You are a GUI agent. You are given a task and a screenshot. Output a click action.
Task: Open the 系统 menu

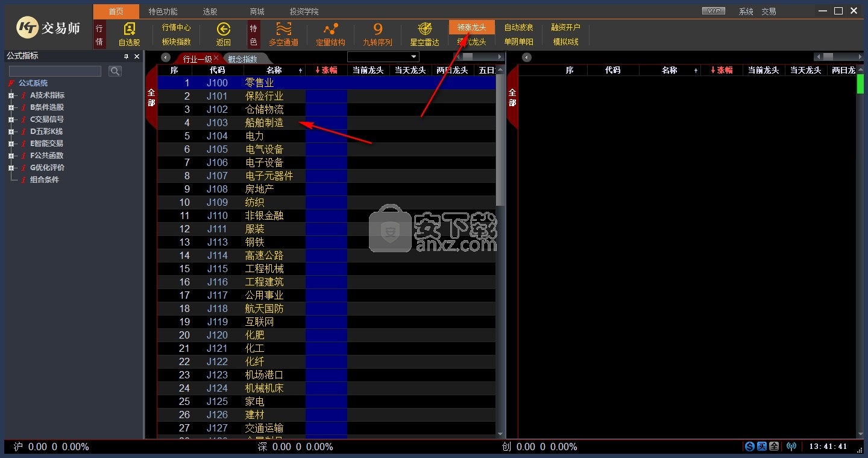coord(746,11)
